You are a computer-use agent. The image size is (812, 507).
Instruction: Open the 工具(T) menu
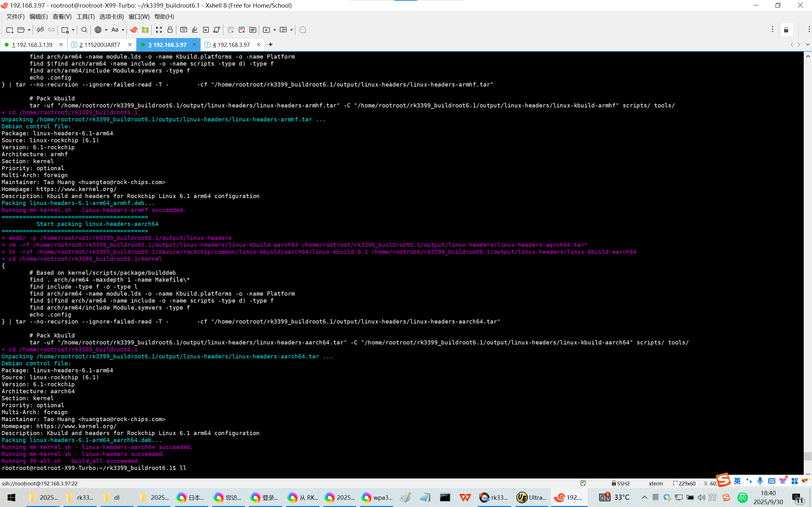click(x=85, y=16)
